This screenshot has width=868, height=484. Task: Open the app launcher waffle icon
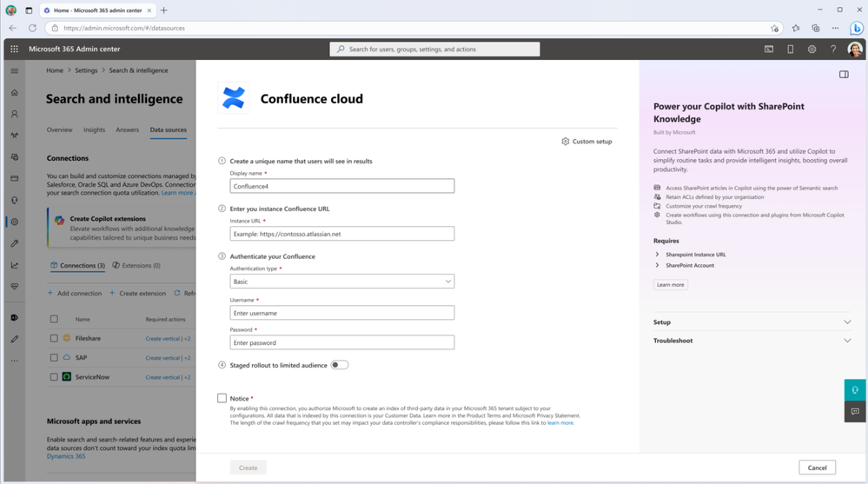click(x=15, y=49)
